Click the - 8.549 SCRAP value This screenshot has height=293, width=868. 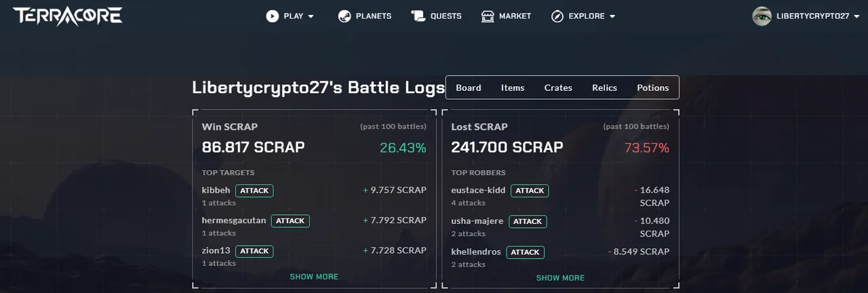638,252
